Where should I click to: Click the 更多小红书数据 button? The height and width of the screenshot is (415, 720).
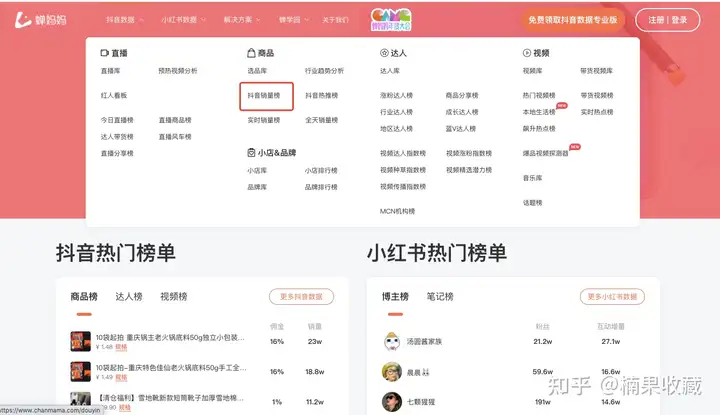(612, 297)
